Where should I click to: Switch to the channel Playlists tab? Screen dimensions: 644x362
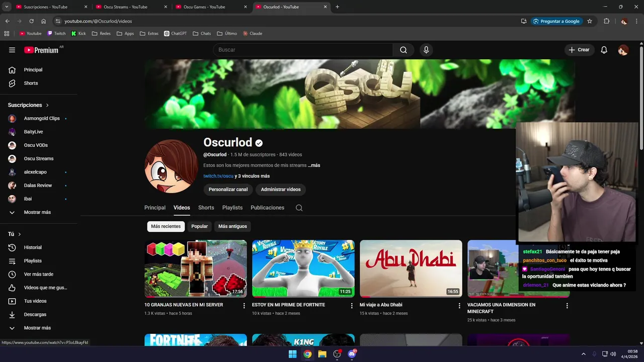coord(232,208)
